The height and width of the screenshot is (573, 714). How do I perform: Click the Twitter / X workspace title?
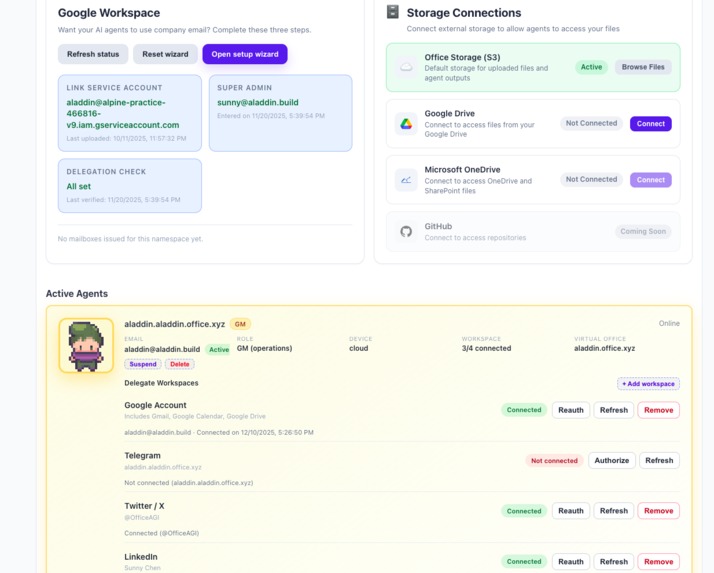[144, 506]
